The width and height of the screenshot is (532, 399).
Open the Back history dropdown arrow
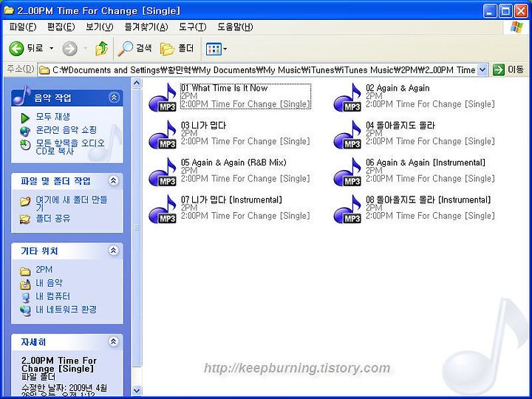pyautogui.click(x=52, y=49)
